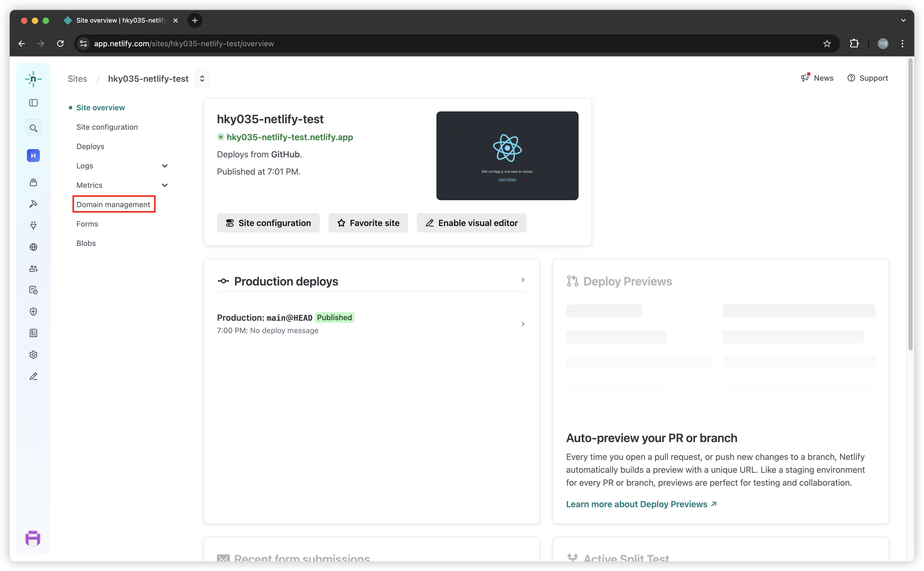Click the Sites breadcrumb link

(x=78, y=79)
